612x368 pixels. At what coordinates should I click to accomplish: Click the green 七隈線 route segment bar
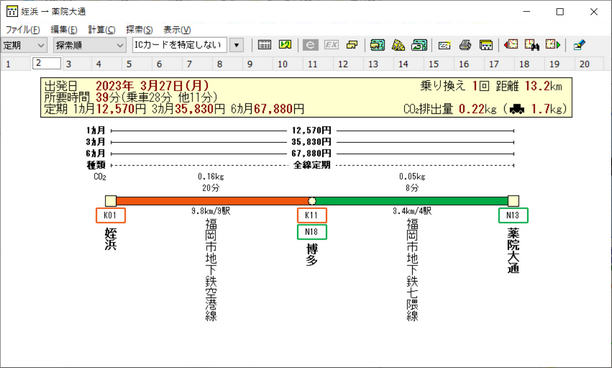(412, 201)
